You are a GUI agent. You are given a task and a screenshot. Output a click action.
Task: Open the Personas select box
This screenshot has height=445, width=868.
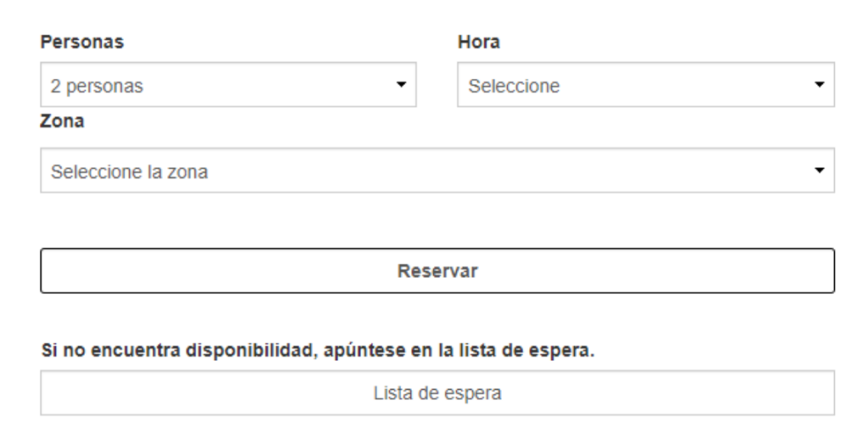[x=228, y=85]
